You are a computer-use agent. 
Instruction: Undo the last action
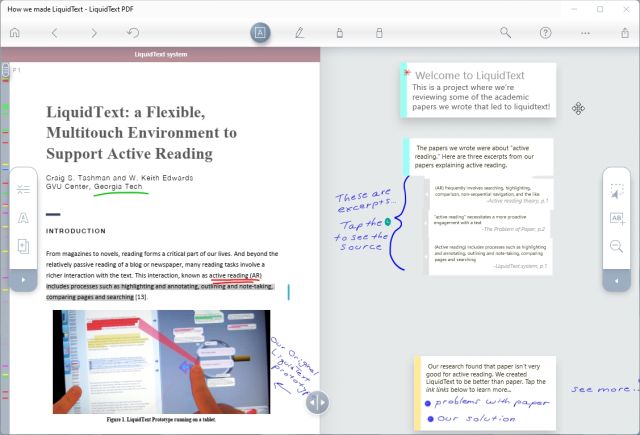click(133, 33)
